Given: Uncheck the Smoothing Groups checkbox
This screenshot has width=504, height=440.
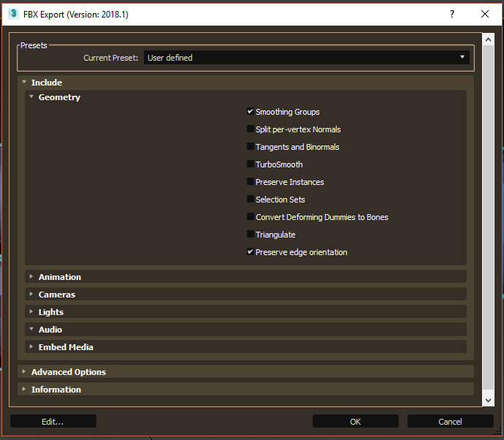Looking at the screenshot, I should click(251, 112).
